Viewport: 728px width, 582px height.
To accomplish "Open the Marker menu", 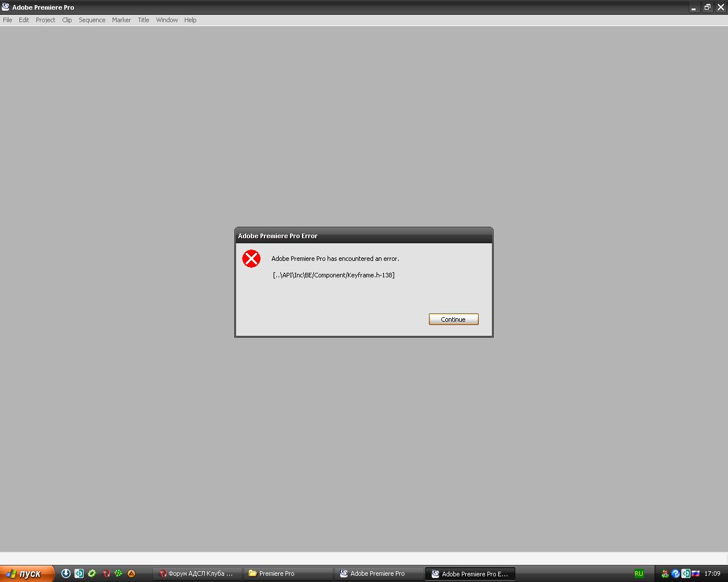I will coord(121,20).
